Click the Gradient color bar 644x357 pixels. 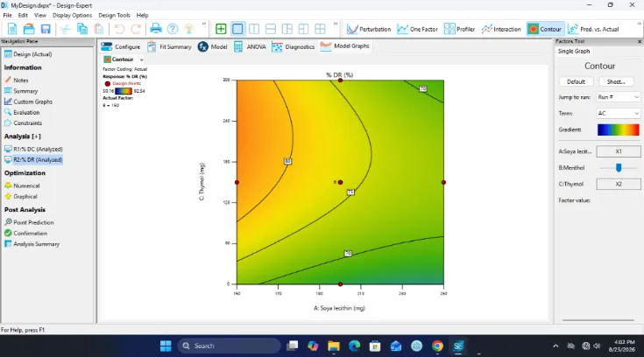618,129
